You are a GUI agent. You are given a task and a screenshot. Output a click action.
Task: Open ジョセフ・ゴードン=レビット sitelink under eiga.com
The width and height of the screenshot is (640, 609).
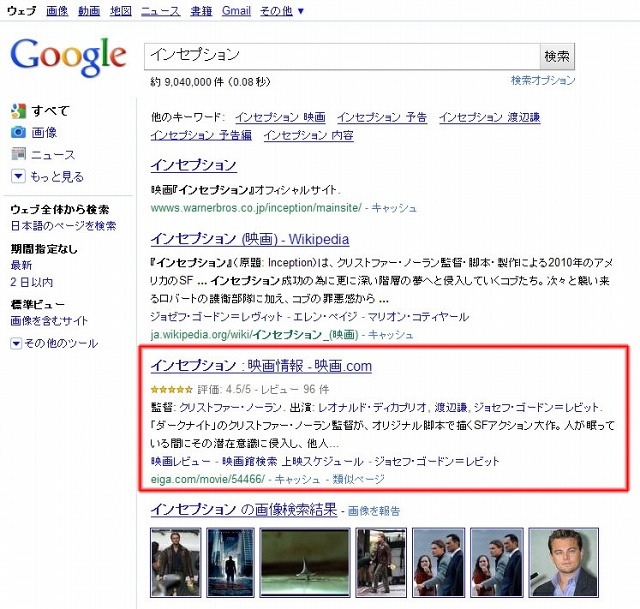pyautogui.click(x=437, y=462)
